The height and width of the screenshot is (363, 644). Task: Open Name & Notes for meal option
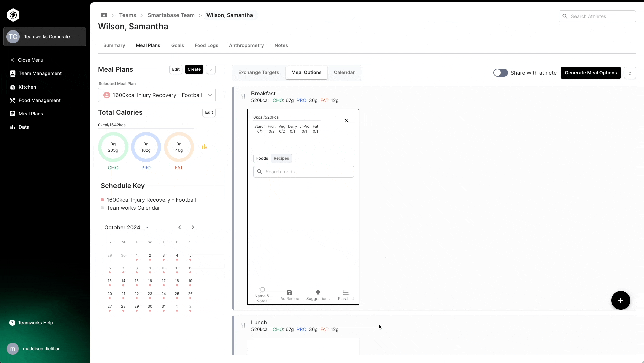tap(262, 295)
